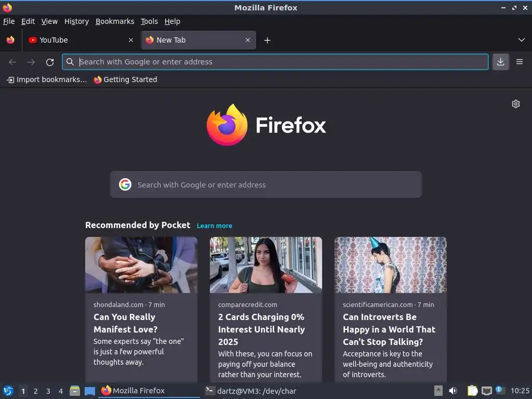Open the Getting Started bookmark
The width and height of the screenshot is (532, 399).
coord(126,79)
